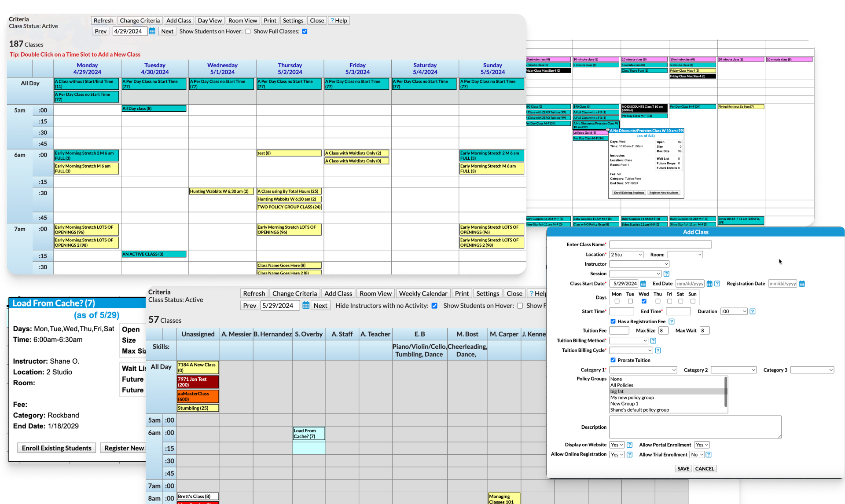The image size is (845, 504).
Task: Open the Tuition Billing Cycle dropdown
Action: [x=631, y=351]
